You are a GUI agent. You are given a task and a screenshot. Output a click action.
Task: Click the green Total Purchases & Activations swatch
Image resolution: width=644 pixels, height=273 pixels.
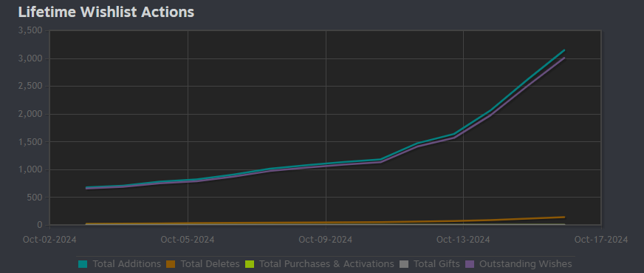tap(250, 264)
